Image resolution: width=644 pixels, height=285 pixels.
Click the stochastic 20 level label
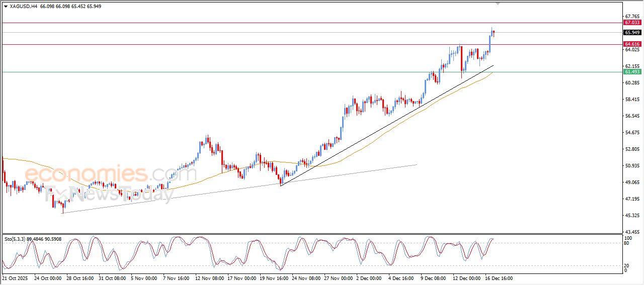[x=627, y=265]
